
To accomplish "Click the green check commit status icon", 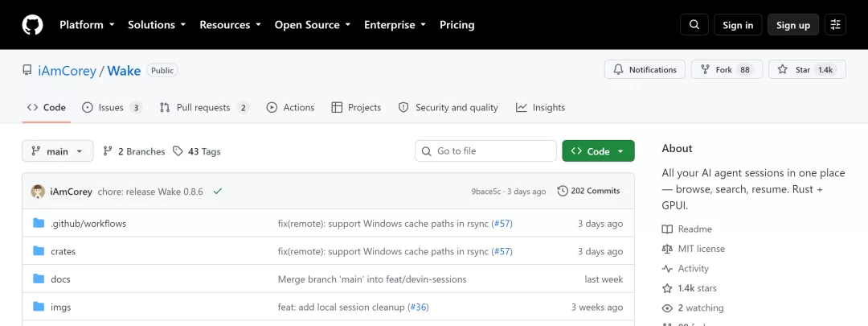I will [218, 192].
